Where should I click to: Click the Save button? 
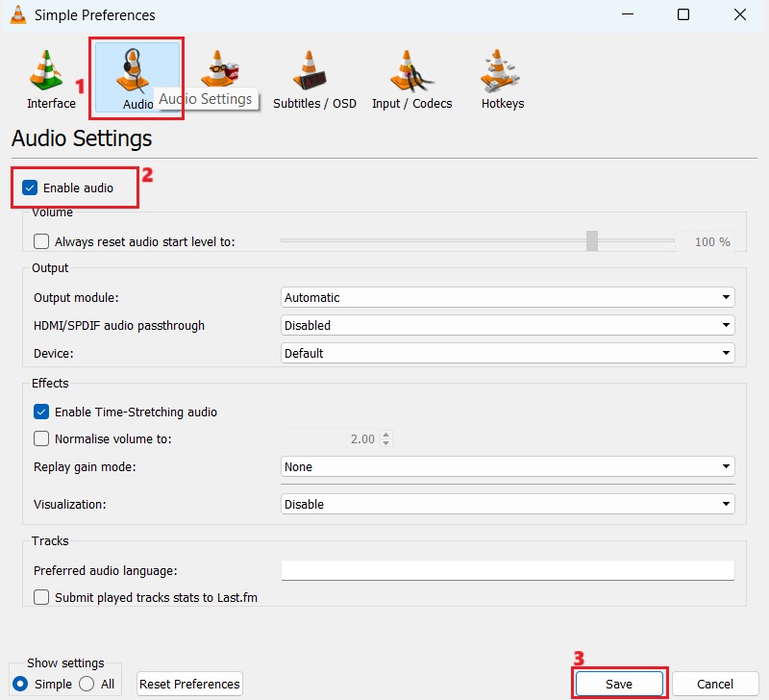[x=619, y=684]
